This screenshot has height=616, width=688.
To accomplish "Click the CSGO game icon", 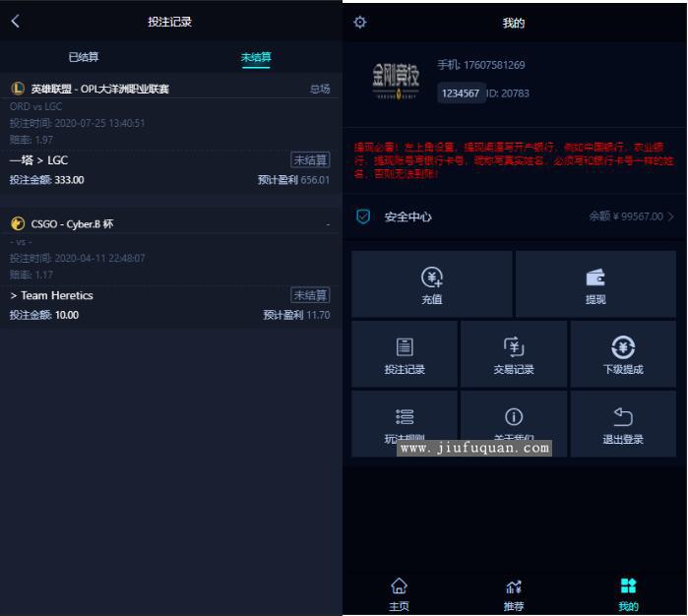I will pyautogui.click(x=18, y=223).
